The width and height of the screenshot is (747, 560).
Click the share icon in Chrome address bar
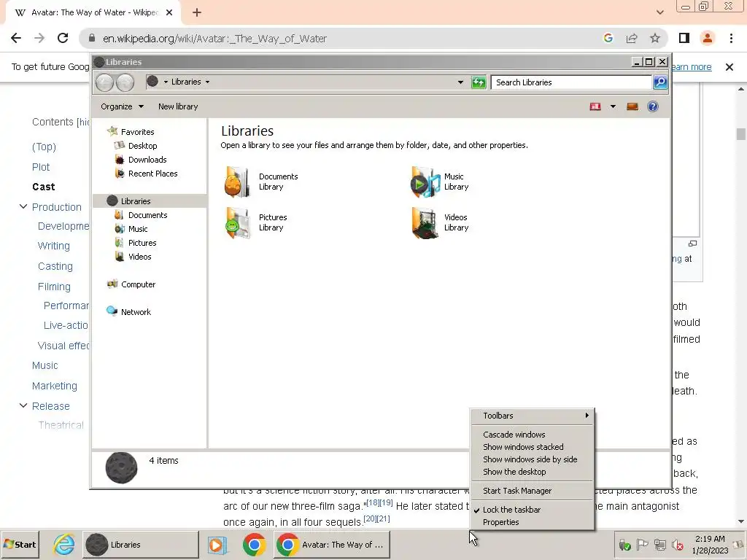tap(632, 39)
